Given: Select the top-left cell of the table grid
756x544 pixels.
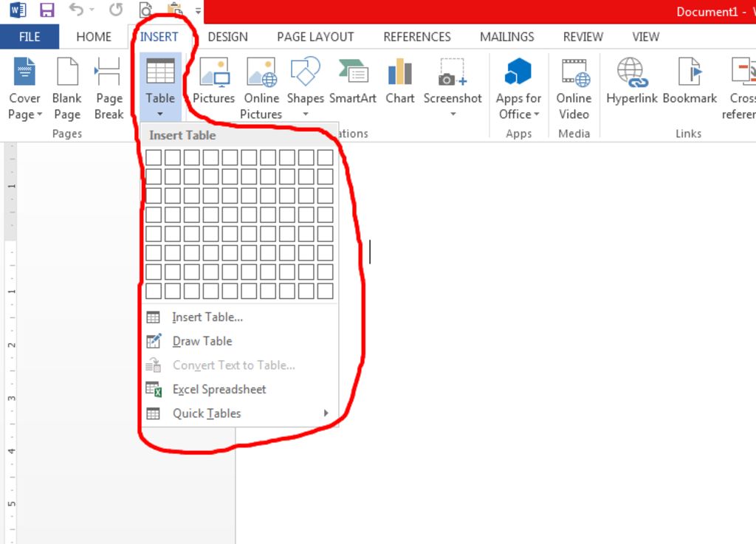Looking at the screenshot, I should point(154,157).
